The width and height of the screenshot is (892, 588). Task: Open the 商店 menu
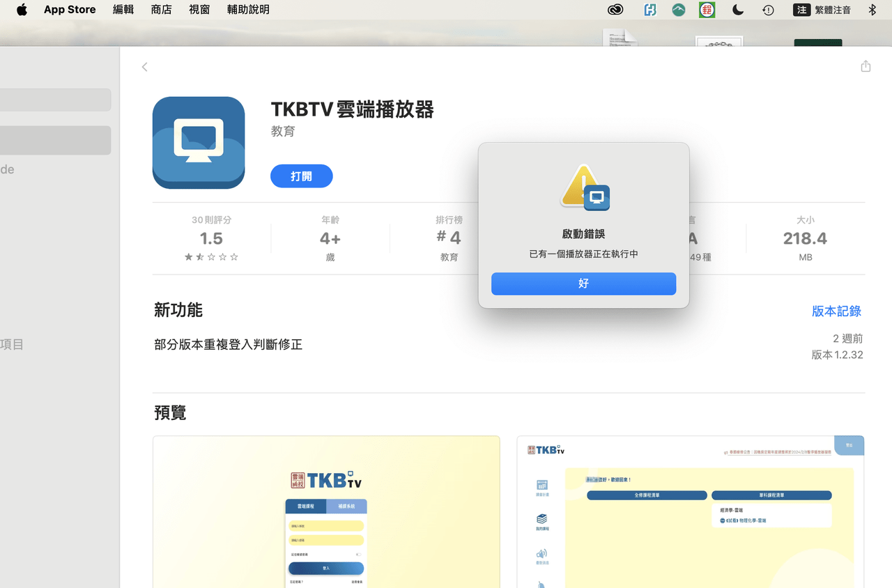coord(161,9)
